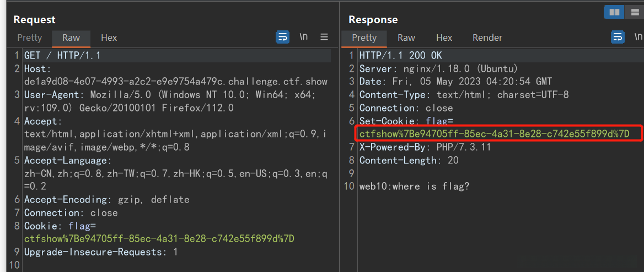Open the Request Hex tab
Viewport: 644px width, 272px height.
coord(109,38)
